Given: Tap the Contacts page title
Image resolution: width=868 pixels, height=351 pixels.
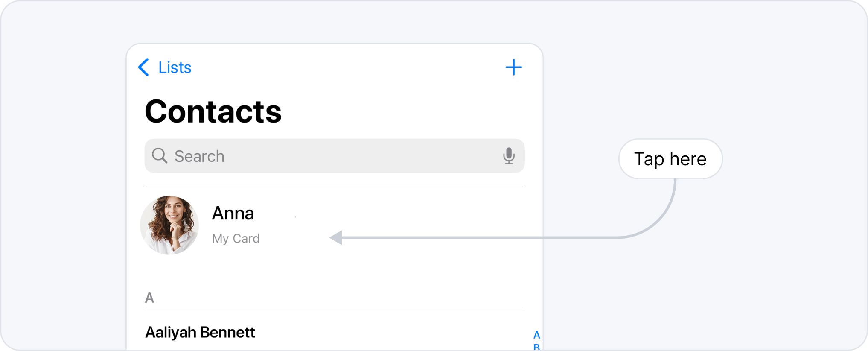Looking at the screenshot, I should coord(213,111).
